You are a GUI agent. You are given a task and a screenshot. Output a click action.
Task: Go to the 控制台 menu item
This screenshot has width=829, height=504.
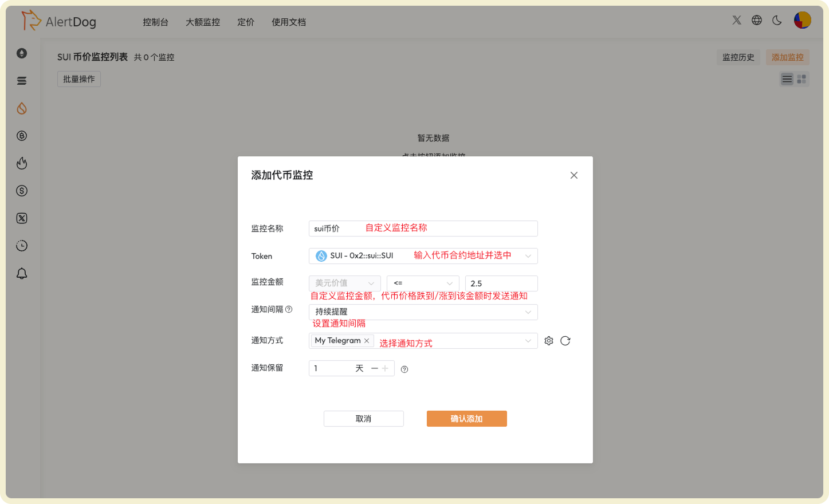155,22
